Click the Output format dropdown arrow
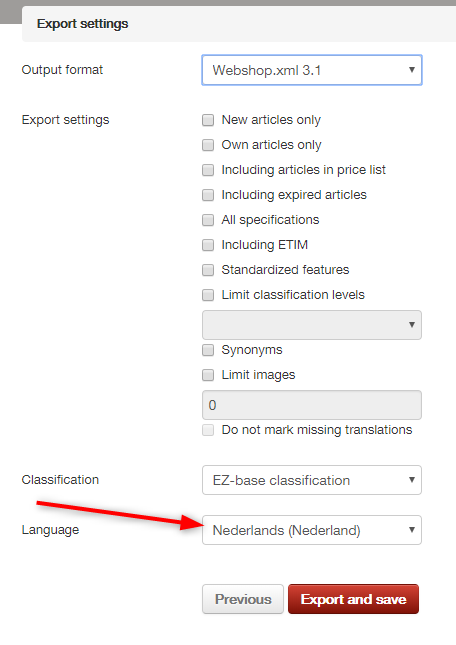 click(x=412, y=70)
